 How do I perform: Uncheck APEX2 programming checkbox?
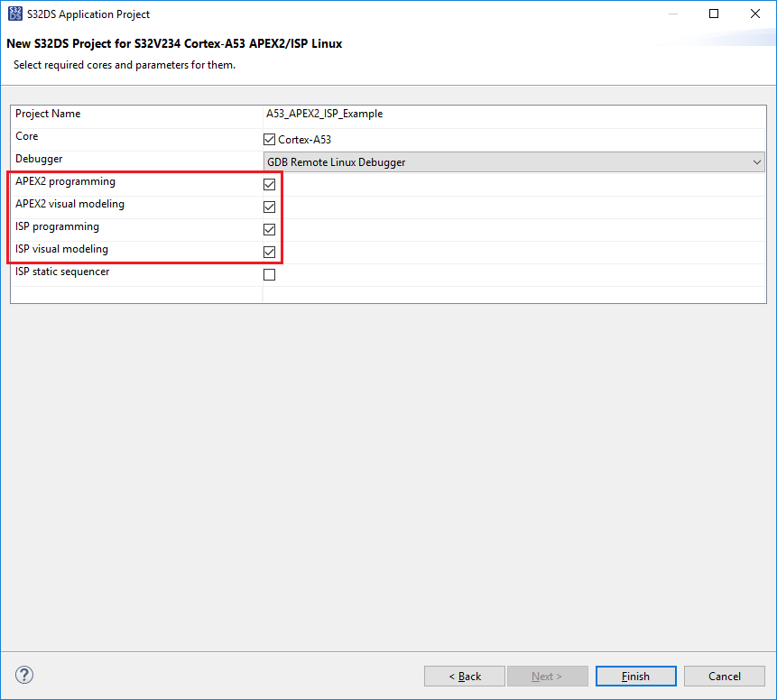point(269,184)
